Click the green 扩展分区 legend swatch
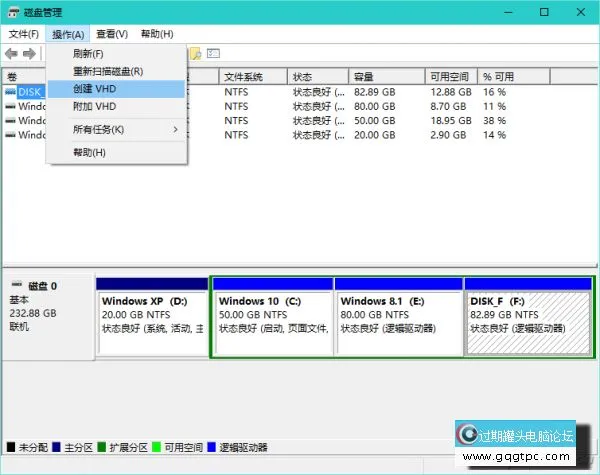Screen dimensions: 600x475 click(101, 447)
